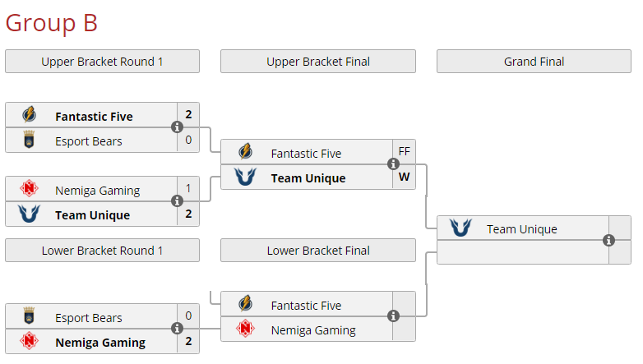This screenshot has height=364, width=643.
Task: Open info popup for Upper Bracket Final match
Action: (393, 164)
